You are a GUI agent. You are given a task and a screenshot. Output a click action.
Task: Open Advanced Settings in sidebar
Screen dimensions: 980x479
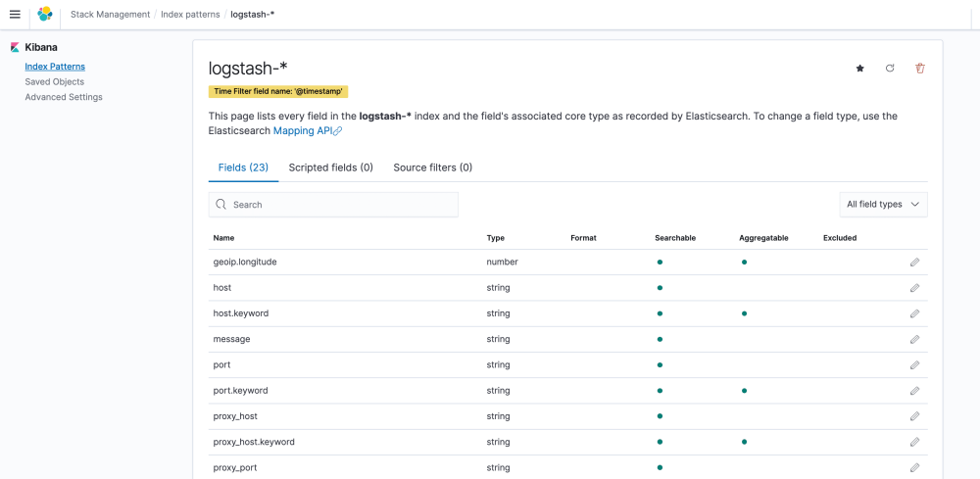(64, 97)
